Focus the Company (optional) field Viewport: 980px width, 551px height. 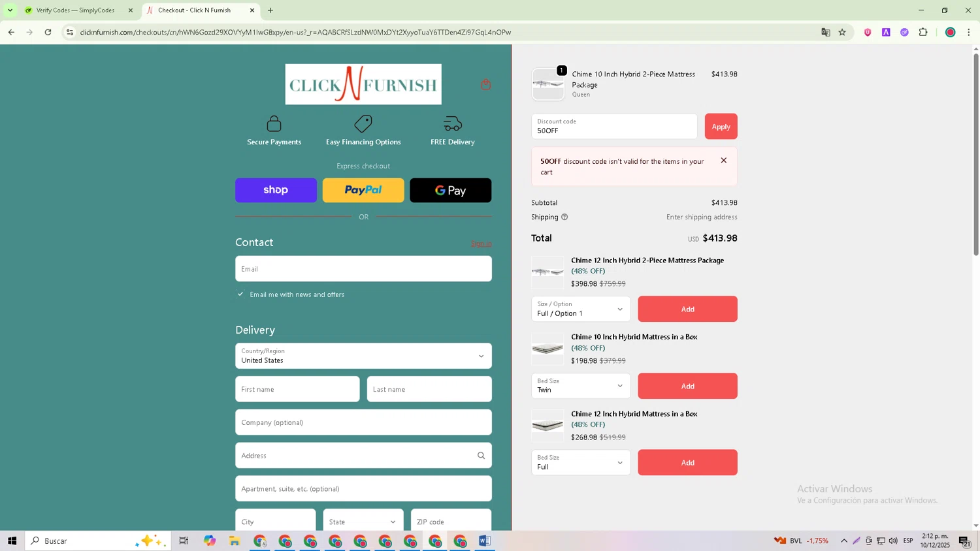tap(363, 422)
